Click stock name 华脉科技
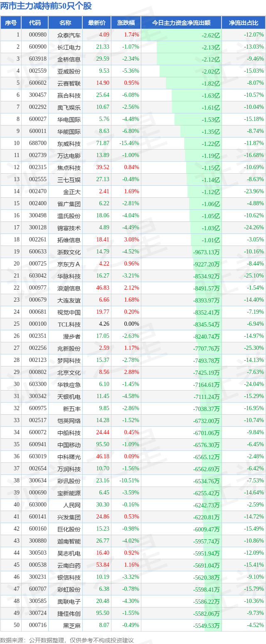Screen dimensions: 266x644 pyautogui.click(x=69, y=276)
